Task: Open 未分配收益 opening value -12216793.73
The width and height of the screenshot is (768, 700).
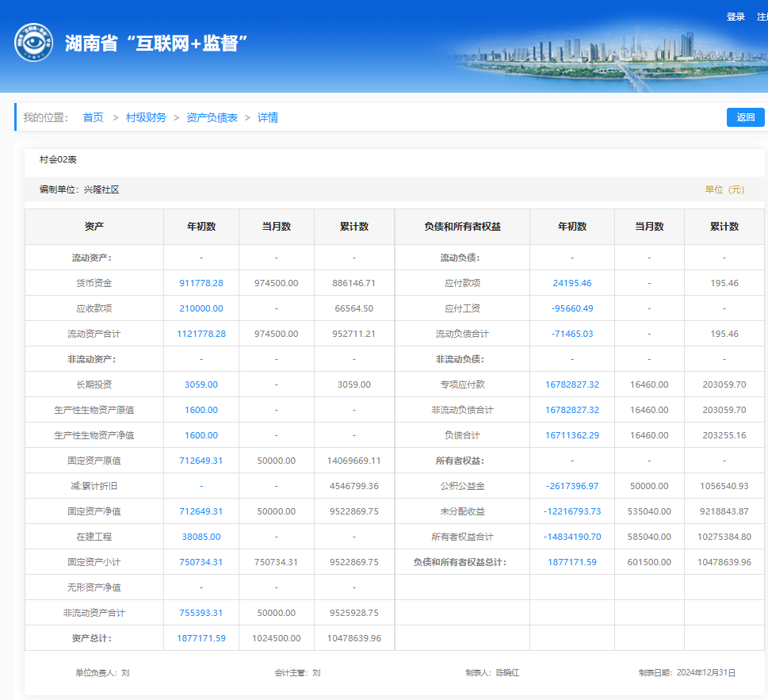Action: [x=572, y=511]
